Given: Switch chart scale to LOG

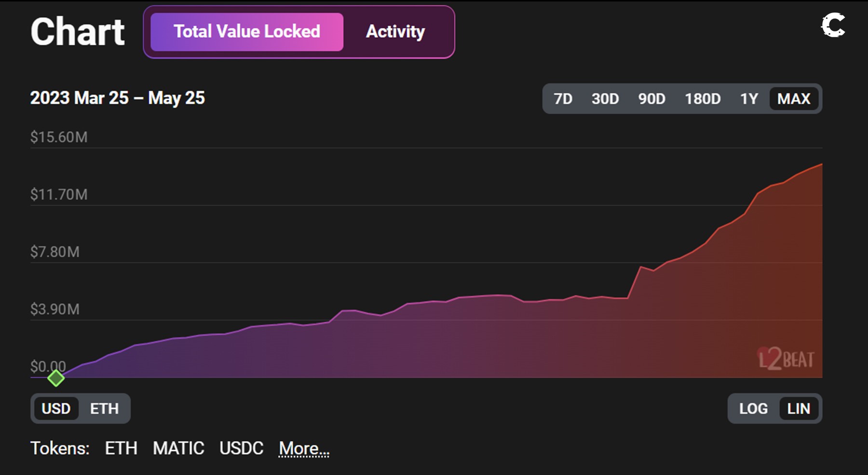Looking at the screenshot, I should point(753,408).
